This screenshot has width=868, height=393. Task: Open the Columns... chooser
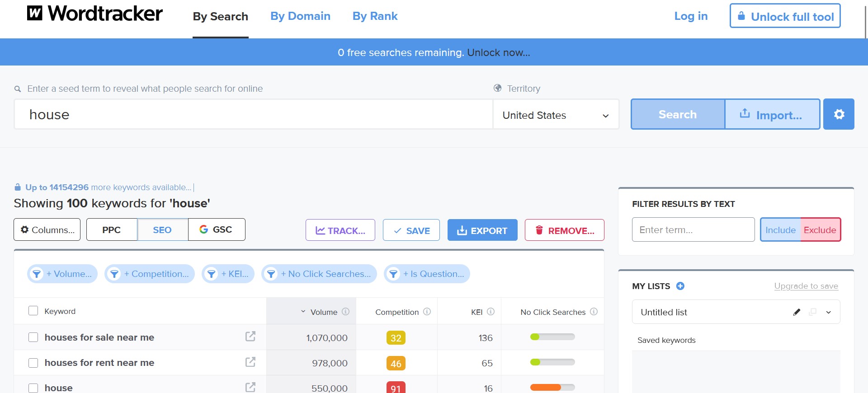(47, 230)
